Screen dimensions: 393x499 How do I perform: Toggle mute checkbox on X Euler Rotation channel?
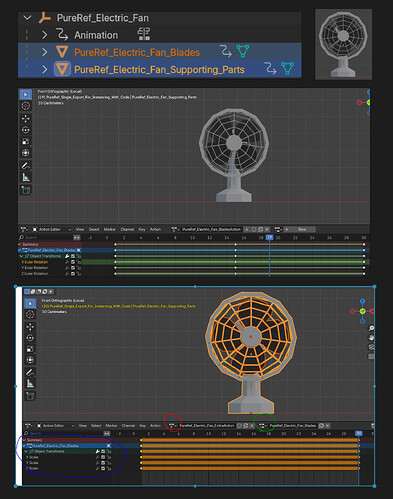coord(73,262)
